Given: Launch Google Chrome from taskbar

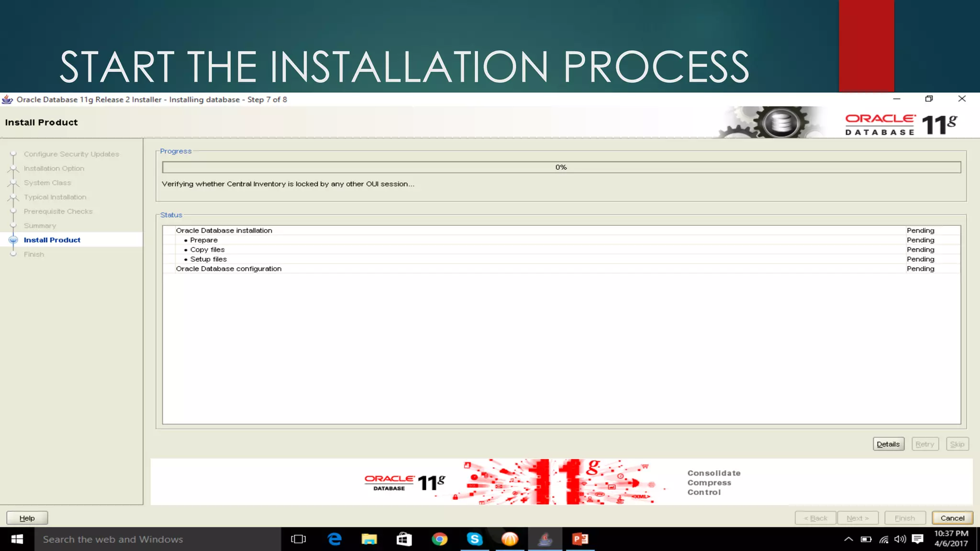Looking at the screenshot, I should pyautogui.click(x=439, y=540).
